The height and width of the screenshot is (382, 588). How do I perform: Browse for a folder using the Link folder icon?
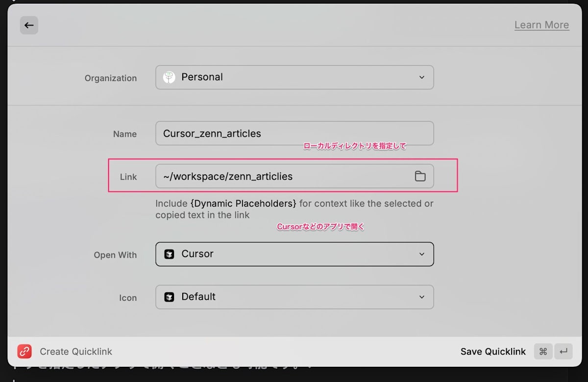coord(420,176)
